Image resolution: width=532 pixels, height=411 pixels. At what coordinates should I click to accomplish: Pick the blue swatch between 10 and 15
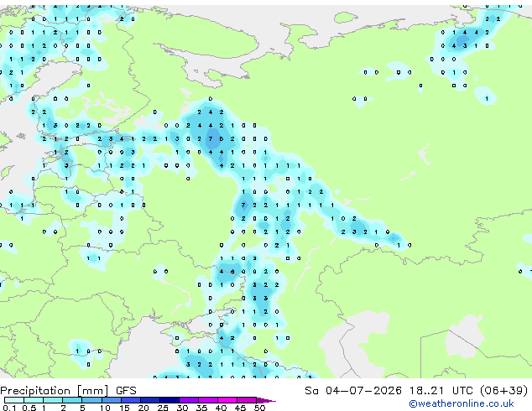point(111,400)
